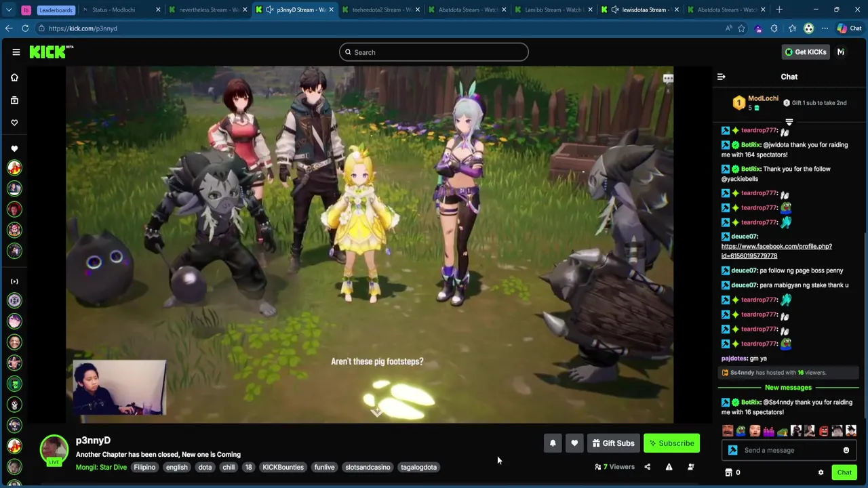
Task: Click the p3nnyD streamer avatar
Action: coord(54,449)
